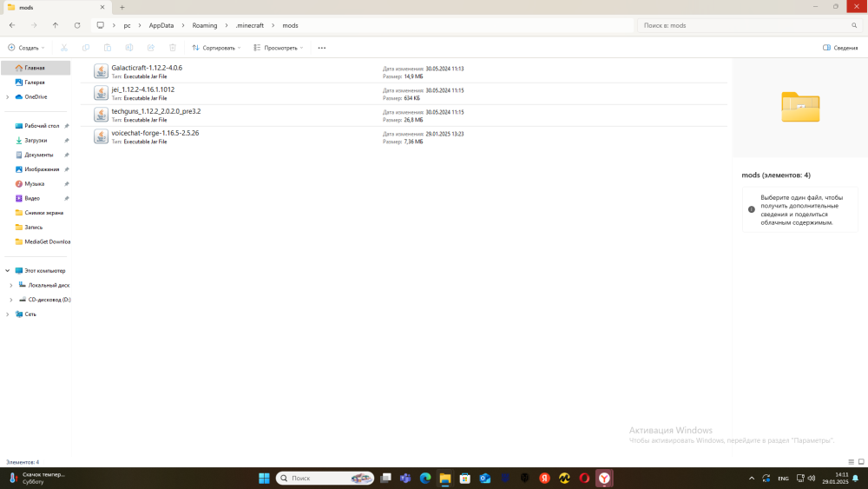868x489 pixels.
Task: Open Запись folder in the sidebar
Action: pos(36,227)
